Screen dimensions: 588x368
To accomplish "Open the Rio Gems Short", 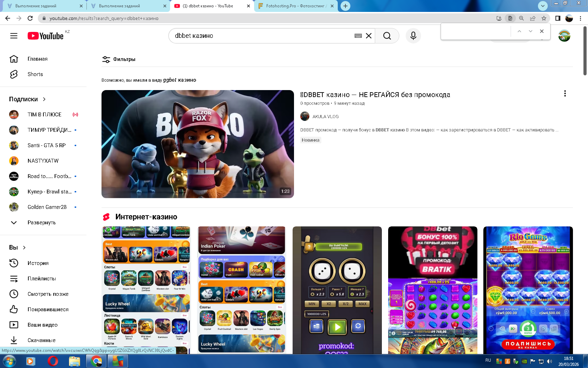I will pyautogui.click(x=528, y=290).
